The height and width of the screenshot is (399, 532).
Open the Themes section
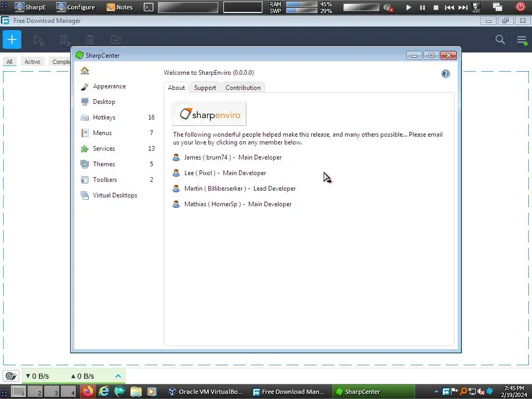[117, 164]
